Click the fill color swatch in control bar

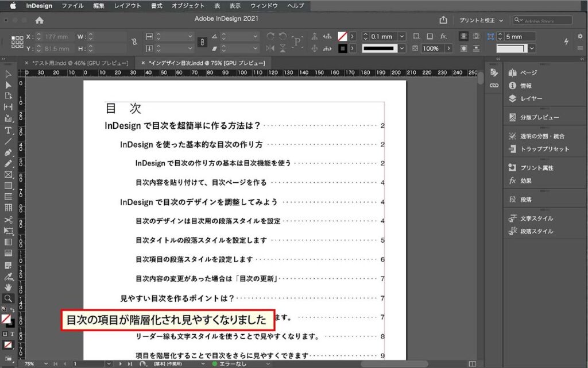coord(342,36)
